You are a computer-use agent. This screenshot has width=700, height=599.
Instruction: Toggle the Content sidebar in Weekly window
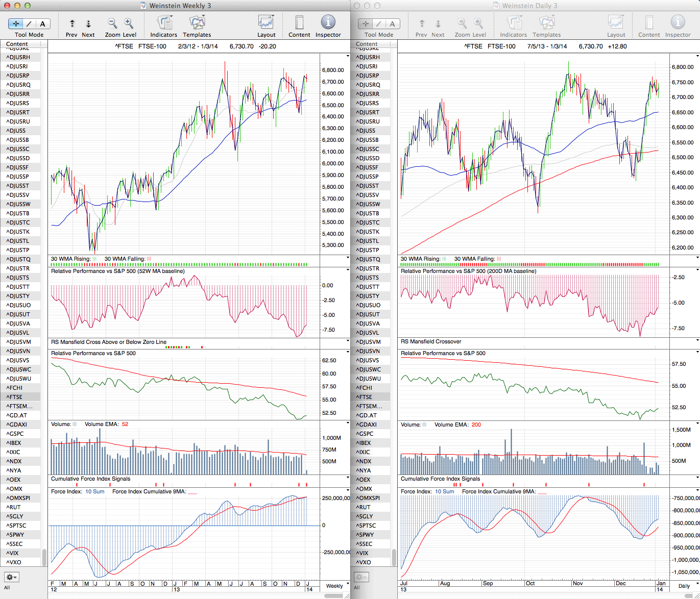point(299,22)
